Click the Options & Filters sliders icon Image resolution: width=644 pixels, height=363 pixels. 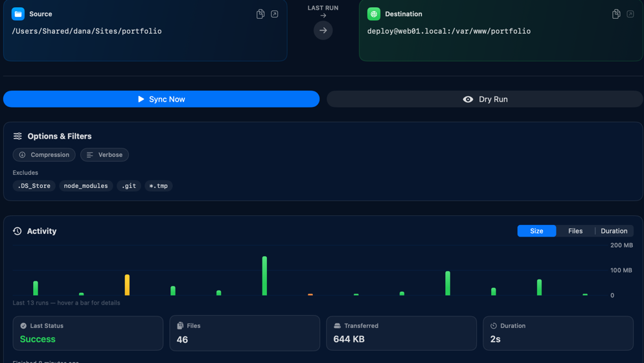click(17, 136)
